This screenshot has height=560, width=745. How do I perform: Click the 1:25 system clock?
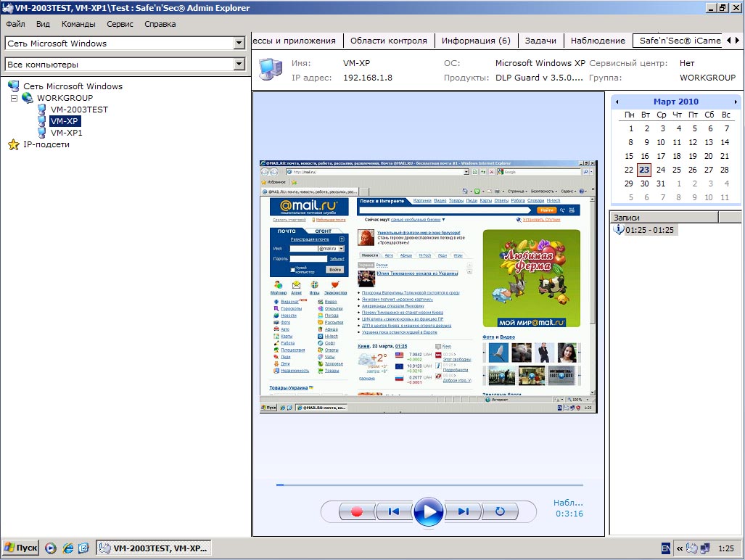pyautogui.click(x=726, y=548)
